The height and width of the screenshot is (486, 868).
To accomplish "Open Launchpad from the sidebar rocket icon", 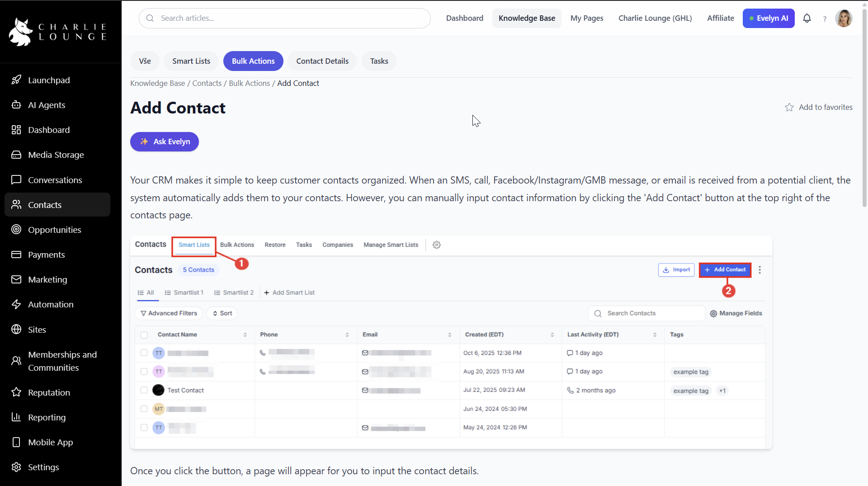I will 16,80.
